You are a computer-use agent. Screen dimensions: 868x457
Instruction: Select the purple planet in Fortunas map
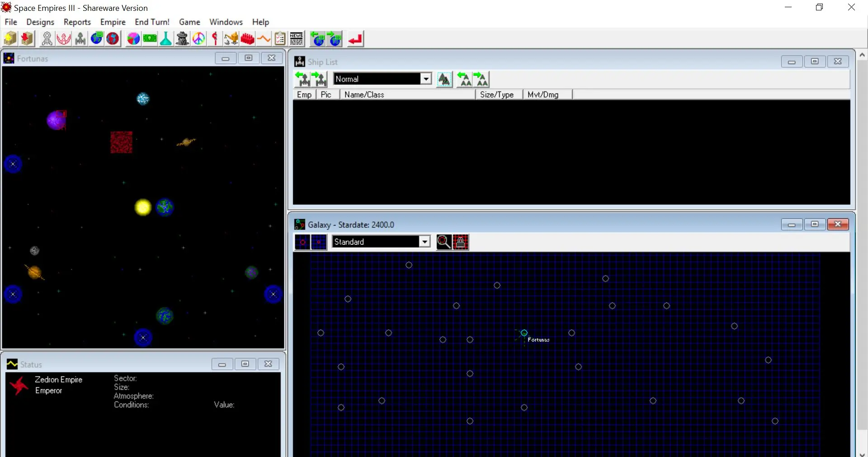[56, 120]
